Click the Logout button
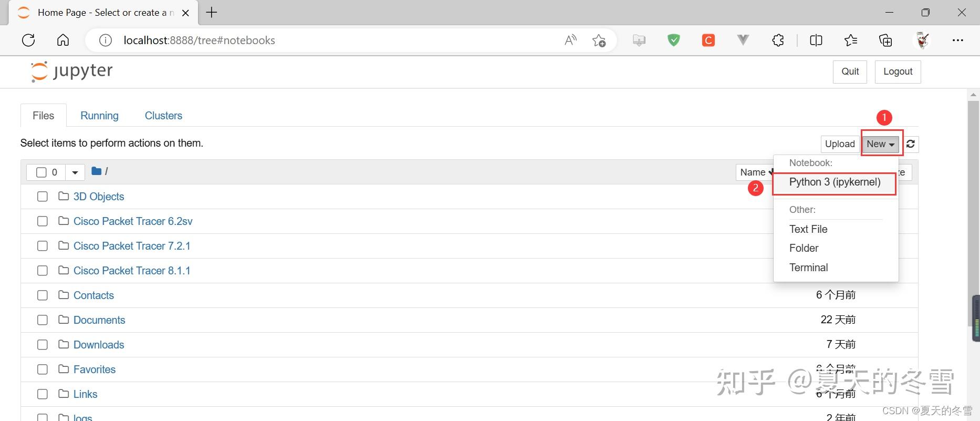 (x=898, y=71)
